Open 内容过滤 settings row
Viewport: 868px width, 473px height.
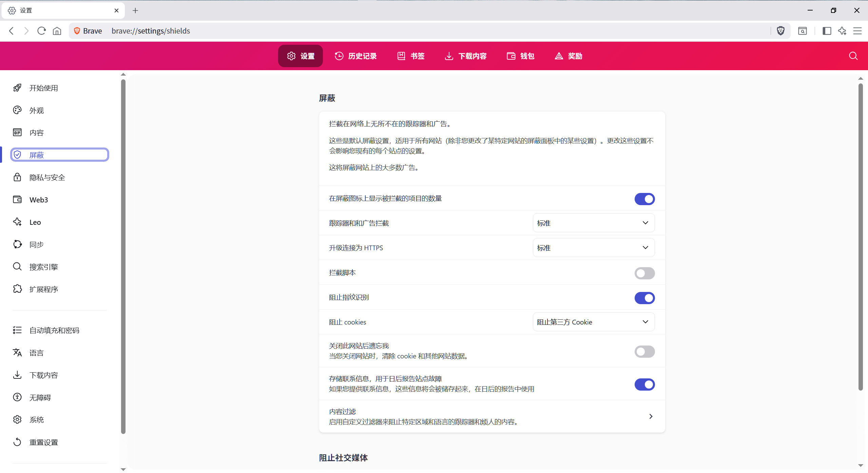coord(491,416)
